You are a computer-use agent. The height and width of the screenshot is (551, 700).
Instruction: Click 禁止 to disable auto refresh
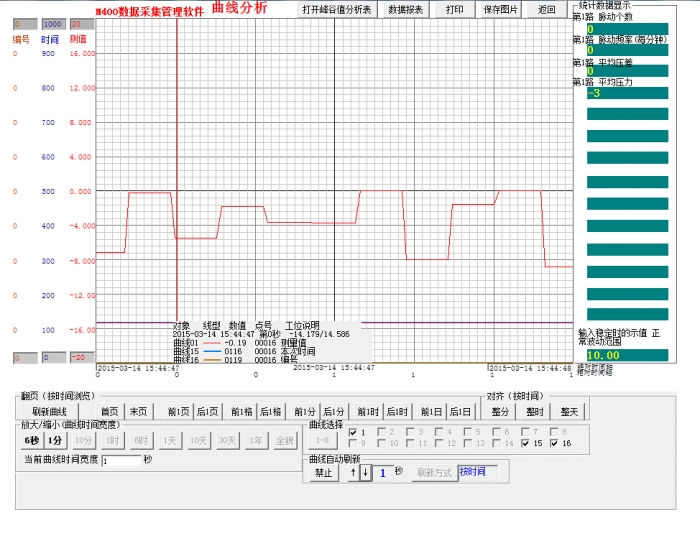[x=323, y=472]
